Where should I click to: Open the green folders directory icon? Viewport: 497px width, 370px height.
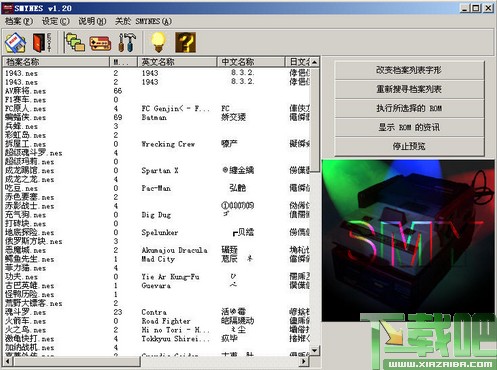click(x=75, y=42)
